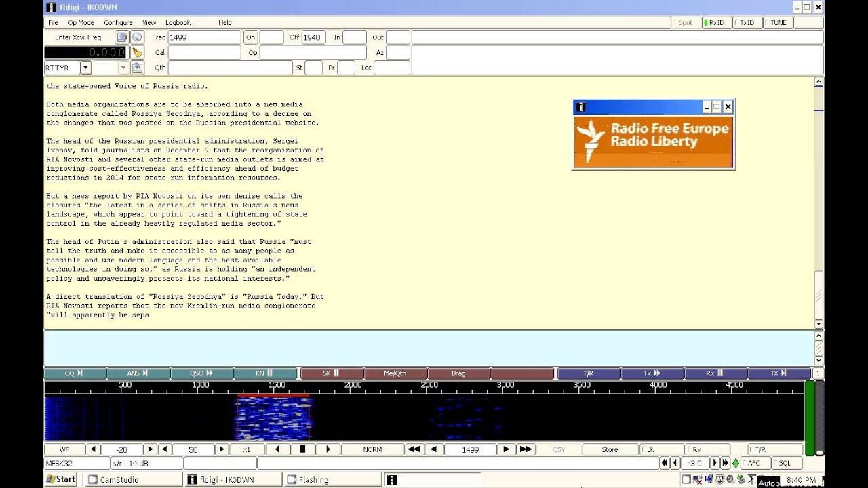The height and width of the screenshot is (488, 868).
Task: Open the Logbook menu
Action: point(178,22)
